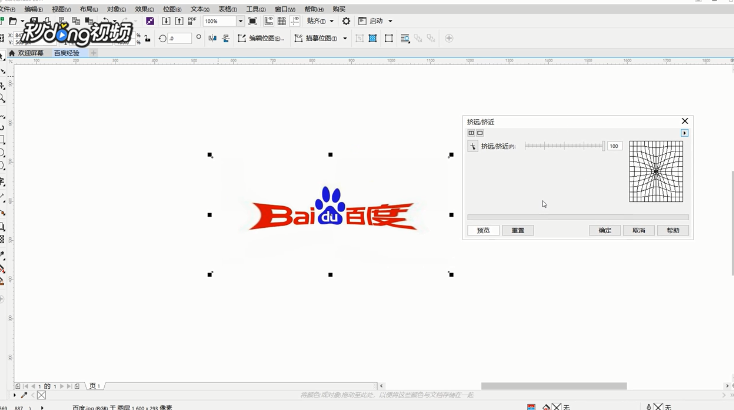Open the 布局 (Layout) menu
The height and width of the screenshot is (410, 734).
coord(89,9)
